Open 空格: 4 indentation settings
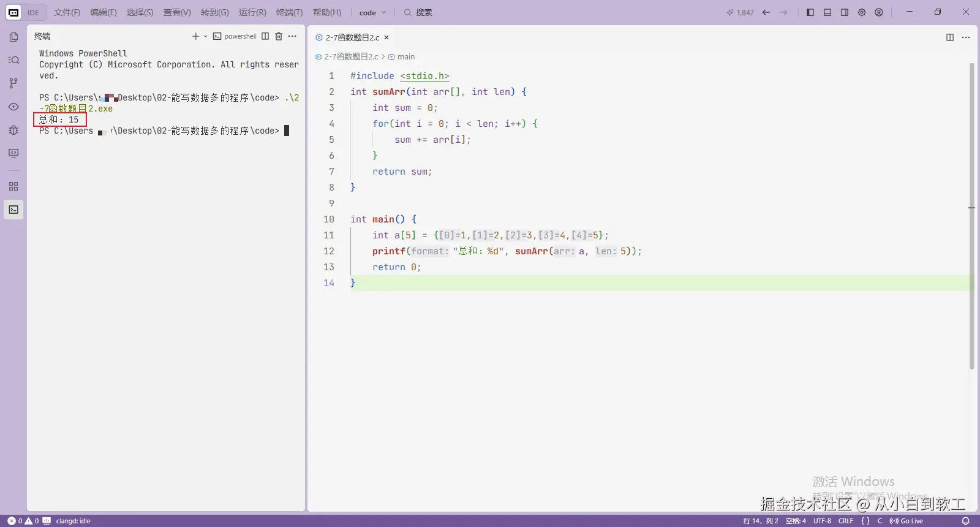Image resolution: width=980 pixels, height=527 pixels. coord(796,521)
